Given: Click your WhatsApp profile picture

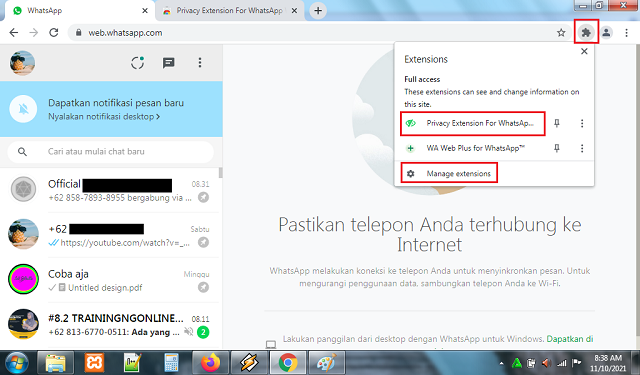Looking at the screenshot, I should 22,63.
